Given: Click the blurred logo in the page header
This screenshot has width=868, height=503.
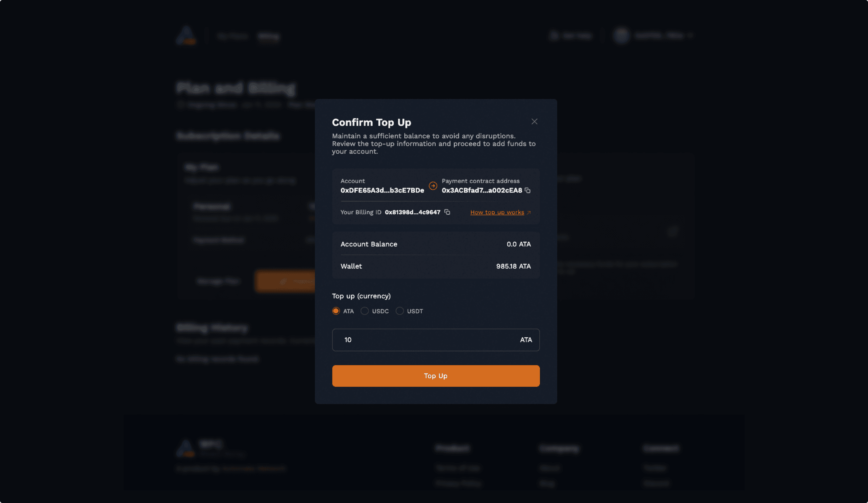Looking at the screenshot, I should tap(186, 35).
